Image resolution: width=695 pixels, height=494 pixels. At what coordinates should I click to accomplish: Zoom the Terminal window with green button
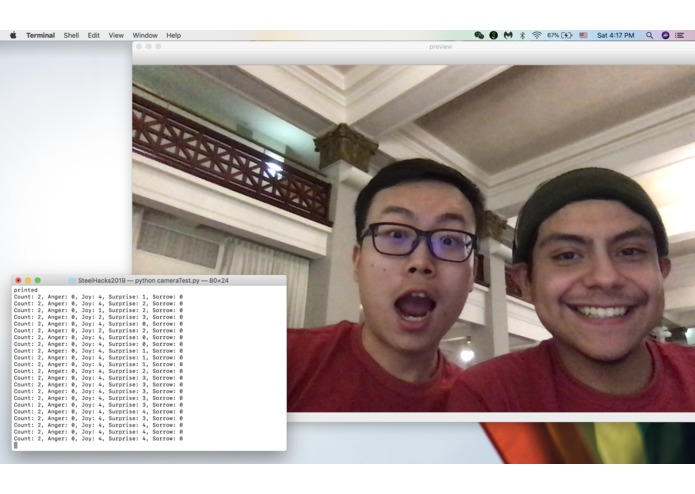point(38,280)
